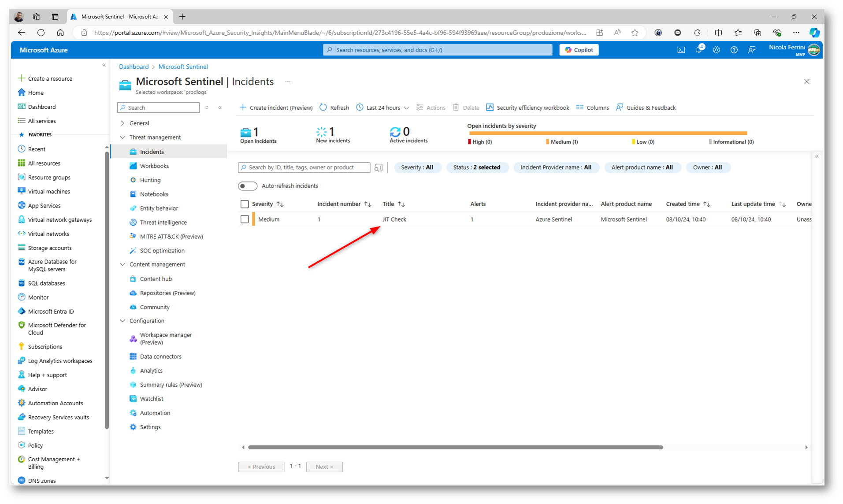
Task: Open the notifications bell icon
Action: pyautogui.click(x=699, y=50)
